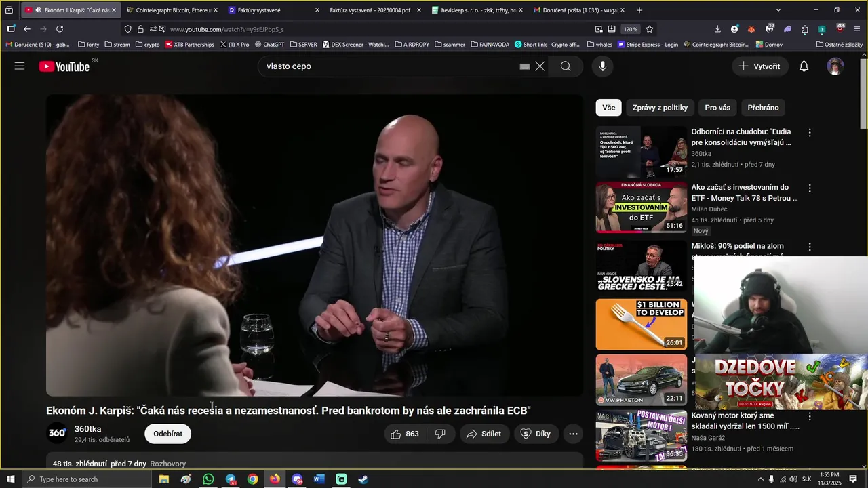Viewport: 868px width, 488px height.
Task: Open Ostatné záložky bookmarks folder
Action: click(840, 44)
